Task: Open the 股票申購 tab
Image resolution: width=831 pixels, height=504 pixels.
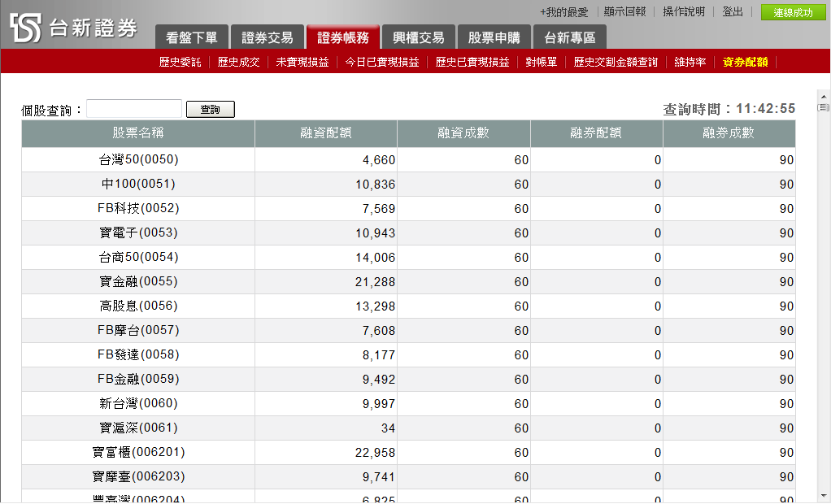Action: click(494, 37)
